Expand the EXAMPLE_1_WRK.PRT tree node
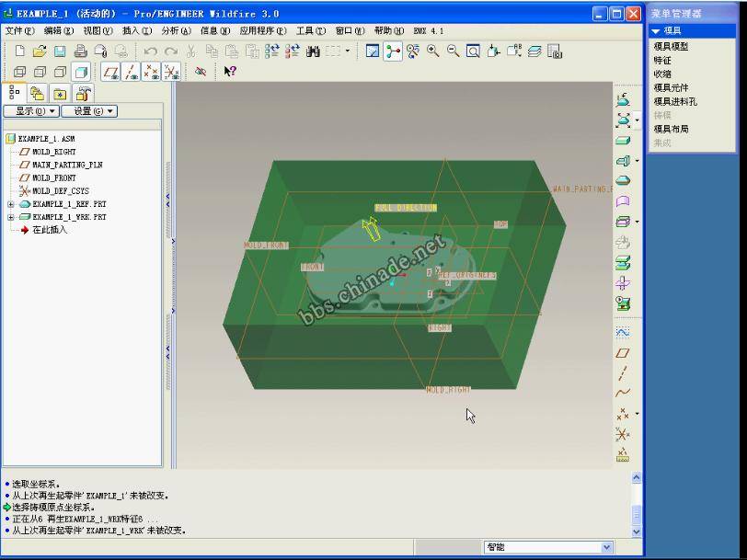747x560 pixels. pos(11,217)
